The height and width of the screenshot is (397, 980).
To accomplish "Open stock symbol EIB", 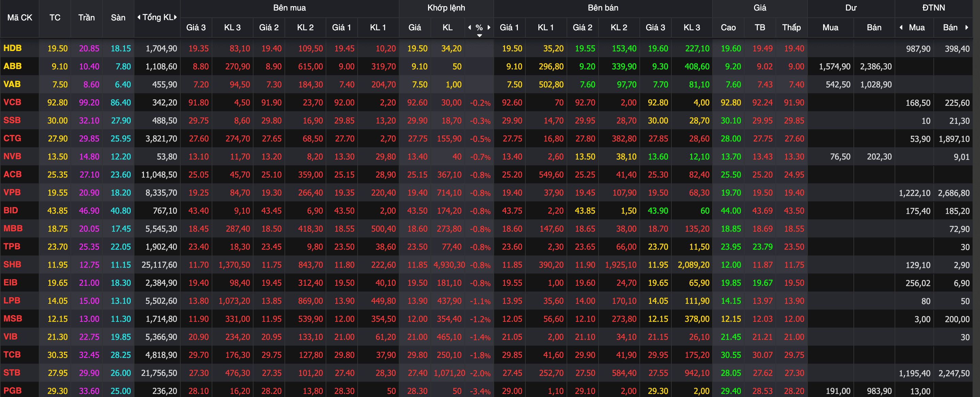I will point(10,283).
